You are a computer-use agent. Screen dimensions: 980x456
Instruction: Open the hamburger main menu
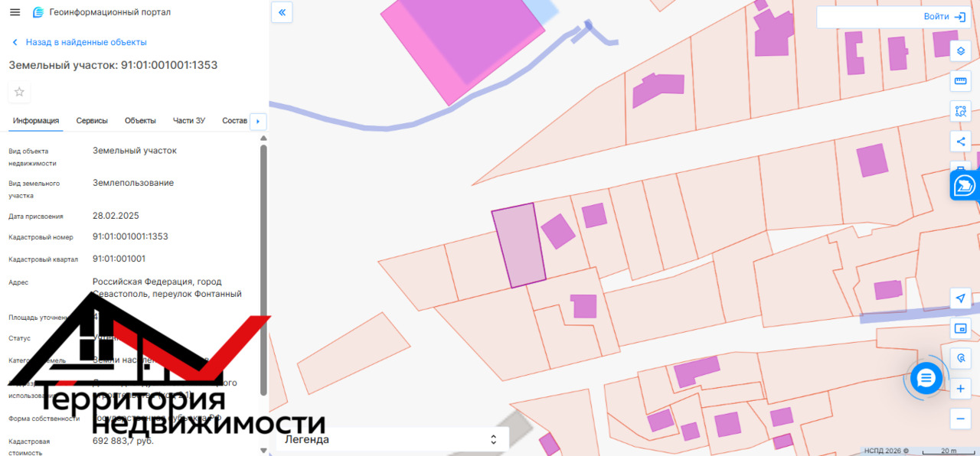[15, 12]
